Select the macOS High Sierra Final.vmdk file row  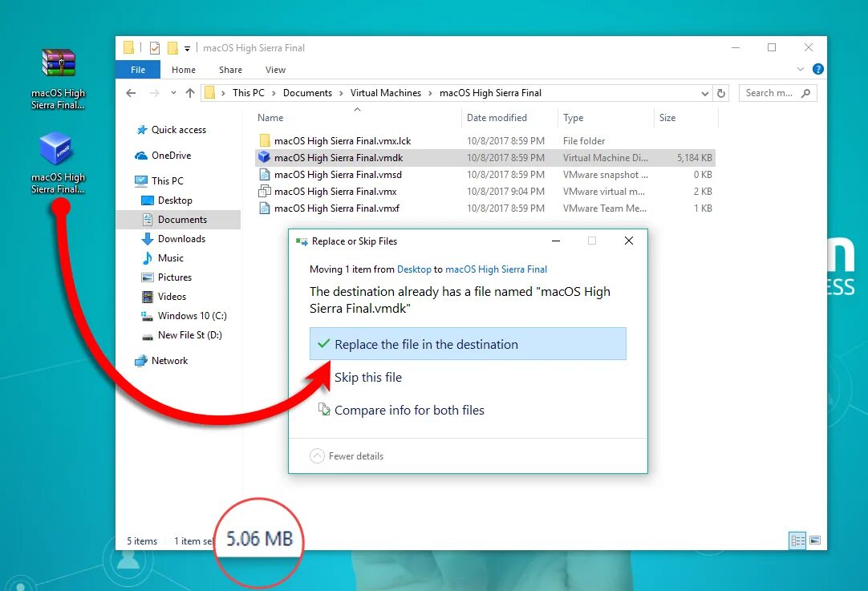(485, 158)
